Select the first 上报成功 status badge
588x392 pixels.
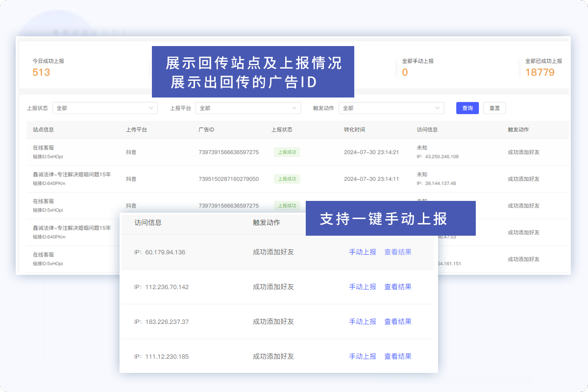coord(287,152)
